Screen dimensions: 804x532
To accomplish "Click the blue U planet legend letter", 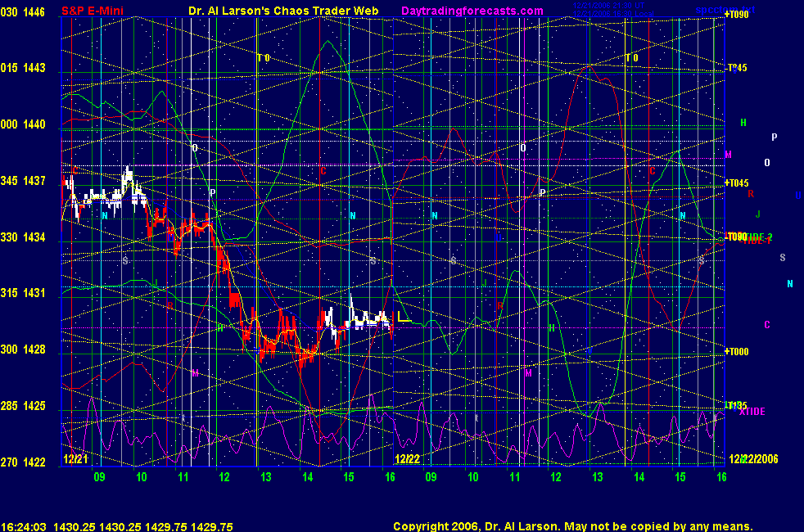I will coord(798,196).
